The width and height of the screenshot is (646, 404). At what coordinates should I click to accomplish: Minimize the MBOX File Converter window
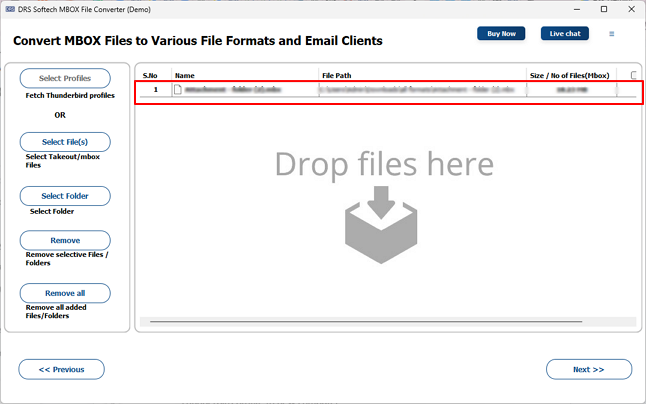tap(577, 9)
